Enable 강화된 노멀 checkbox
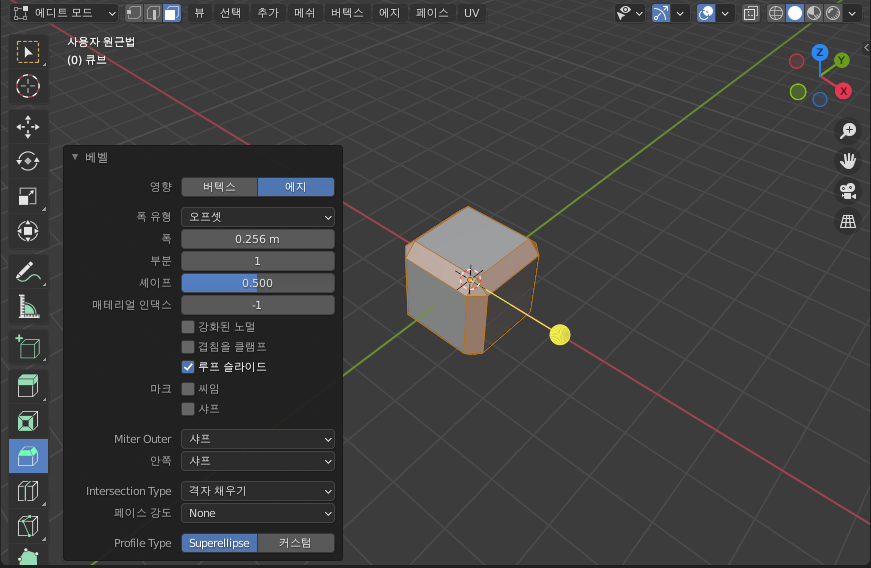871x568 pixels. pos(188,327)
